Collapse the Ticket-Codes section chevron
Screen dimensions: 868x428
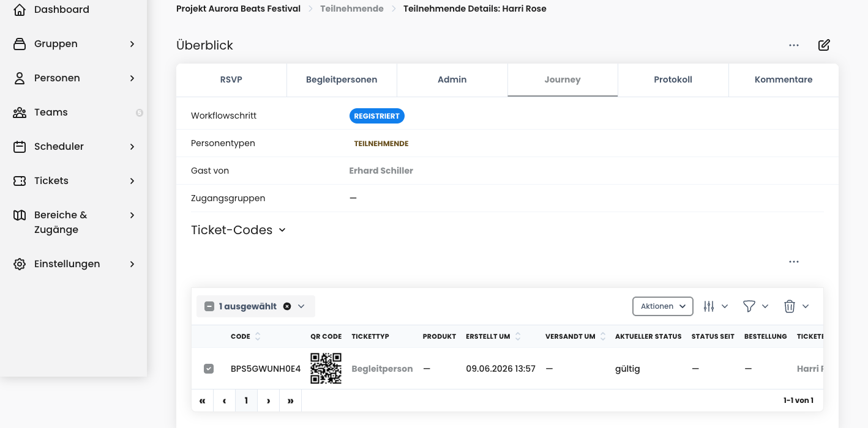coord(282,231)
